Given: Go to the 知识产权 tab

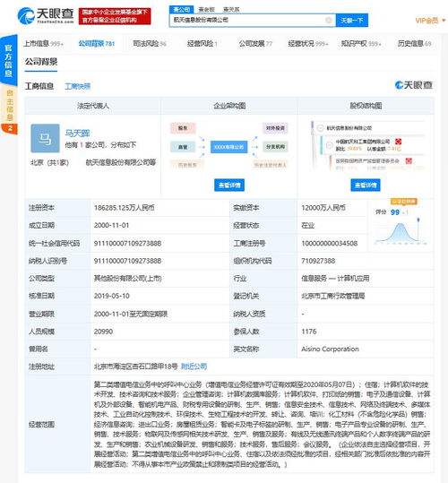Looking at the screenshot, I should pyautogui.click(x=361, y=44).
